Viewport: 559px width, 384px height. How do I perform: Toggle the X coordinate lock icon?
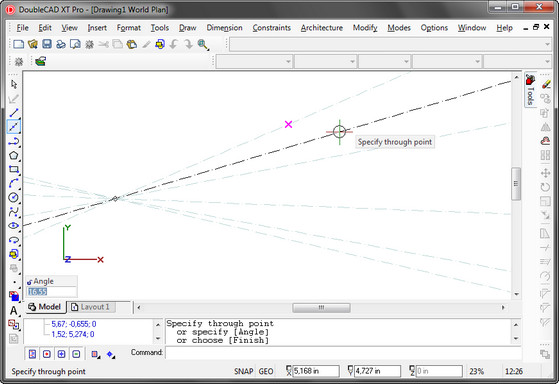(289, 371)
